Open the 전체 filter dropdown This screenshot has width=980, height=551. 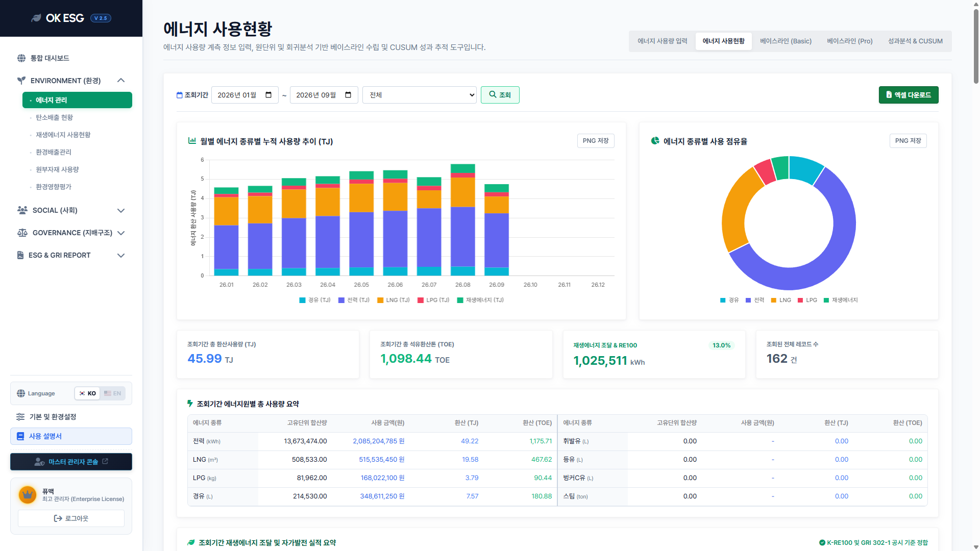(x=420, y=95)
